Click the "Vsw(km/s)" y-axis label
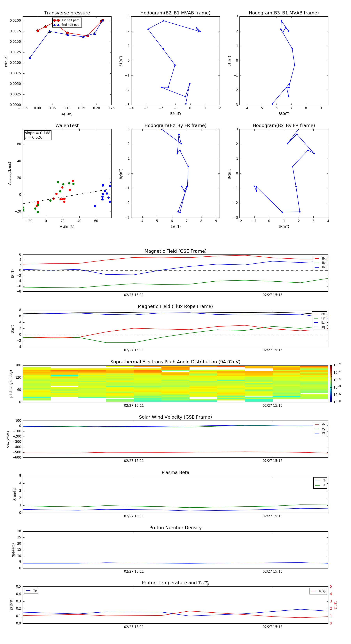The height and width of the screenshot is (644, 351). (8, 439)
